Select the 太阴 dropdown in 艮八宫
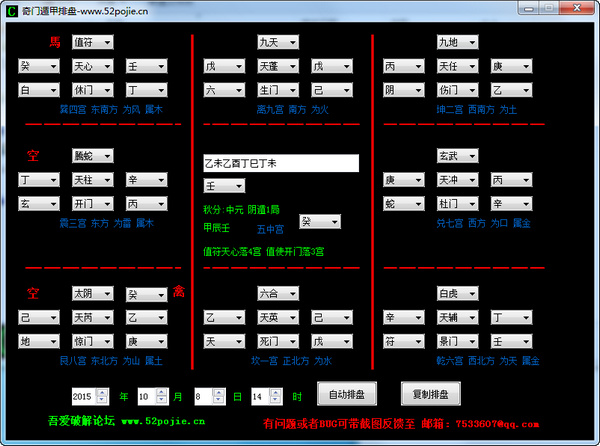Screen dimensions: 600x446 (92, 294)
